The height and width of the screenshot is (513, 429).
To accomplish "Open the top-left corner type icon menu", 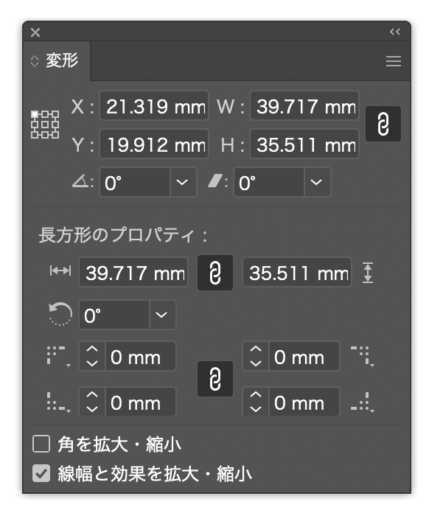I will [59, 356].
